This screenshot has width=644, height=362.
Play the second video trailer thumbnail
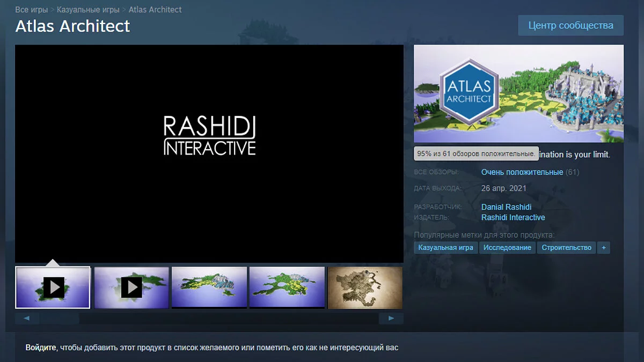131,287
